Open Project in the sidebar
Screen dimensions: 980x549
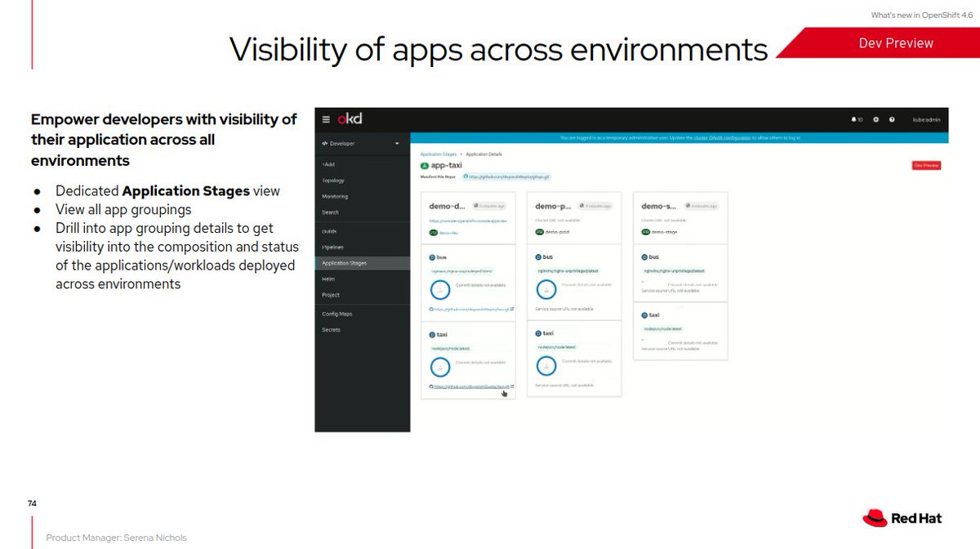pos(331,295)
